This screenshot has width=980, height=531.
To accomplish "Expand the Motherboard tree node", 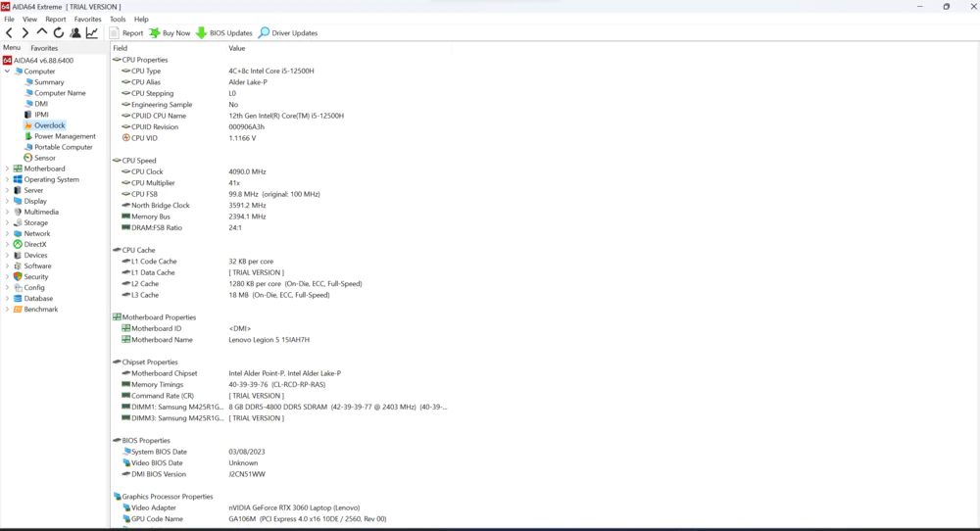I will tap(8, 169).
